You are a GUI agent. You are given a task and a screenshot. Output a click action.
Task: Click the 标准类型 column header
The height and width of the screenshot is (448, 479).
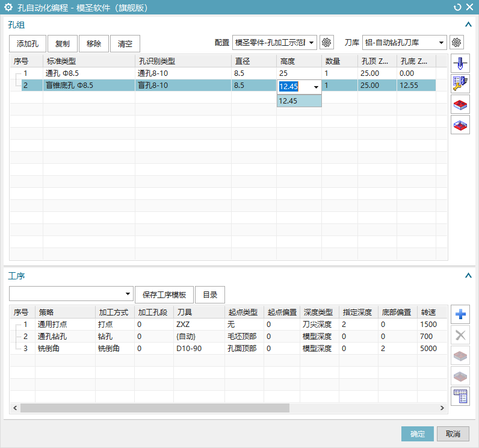pyautogui.click(x=89, y=61)
